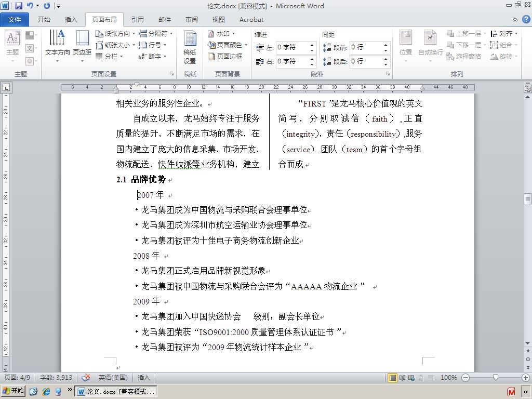Switch to the Review (审阅) tab
Screen dimensions: 532x399
pyautogui.click(x=192, y=20)
